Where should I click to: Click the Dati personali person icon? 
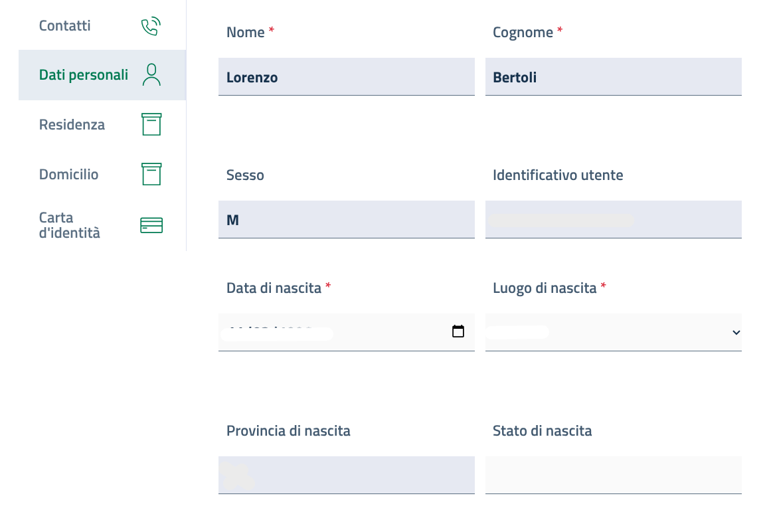coord(151,75)
